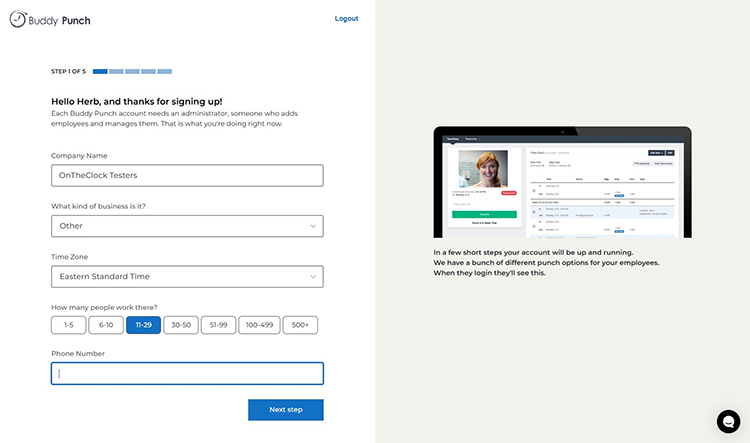Select the 500+ people option

300,325
